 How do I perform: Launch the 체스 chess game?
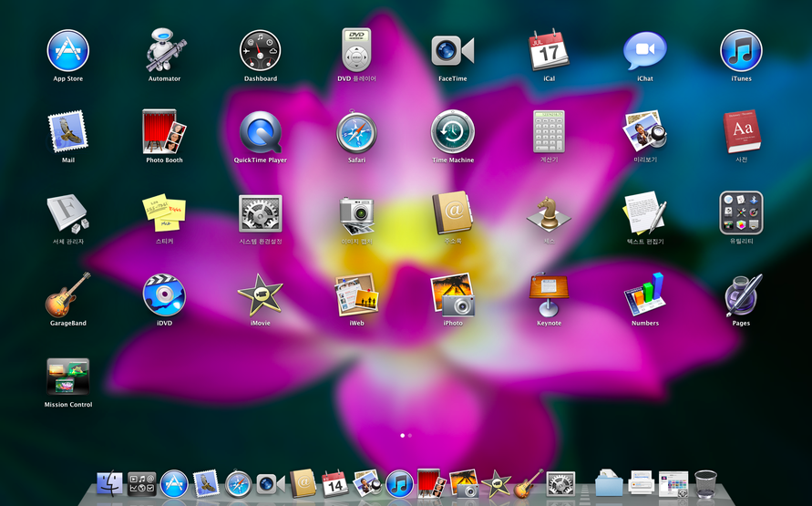[x=549, y=213]
